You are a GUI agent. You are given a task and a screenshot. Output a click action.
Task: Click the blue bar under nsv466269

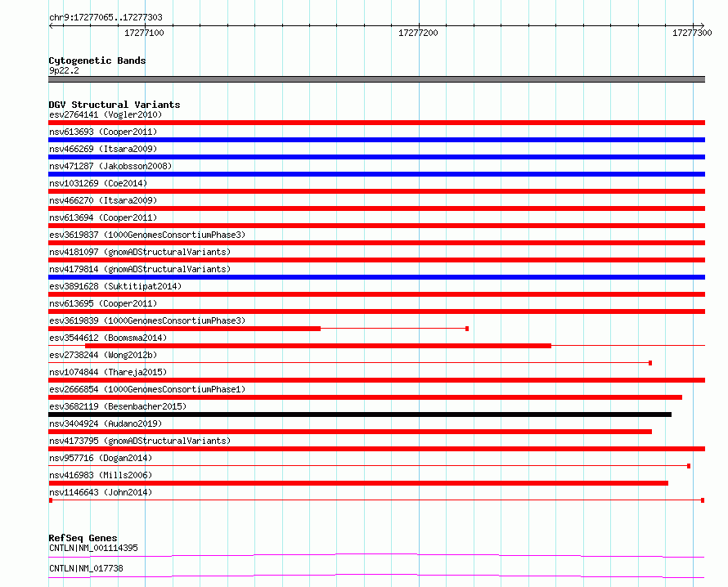(x=376, y=157)
